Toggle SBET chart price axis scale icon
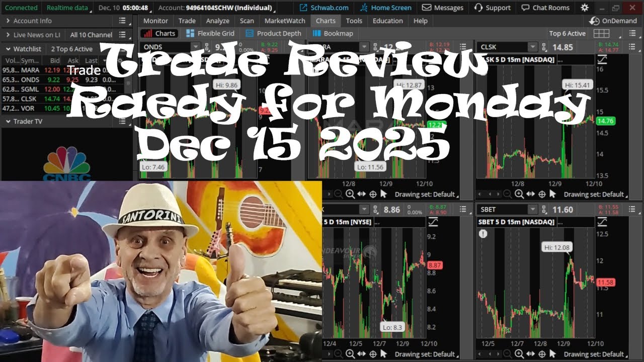The height and width of the screenshot is (362, 644). [x=602, y=222]
